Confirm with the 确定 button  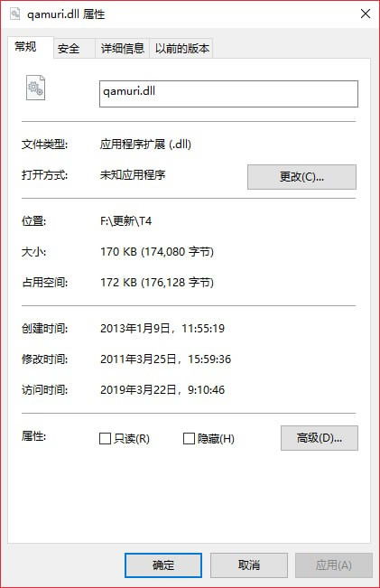click(x=163, y=565)
